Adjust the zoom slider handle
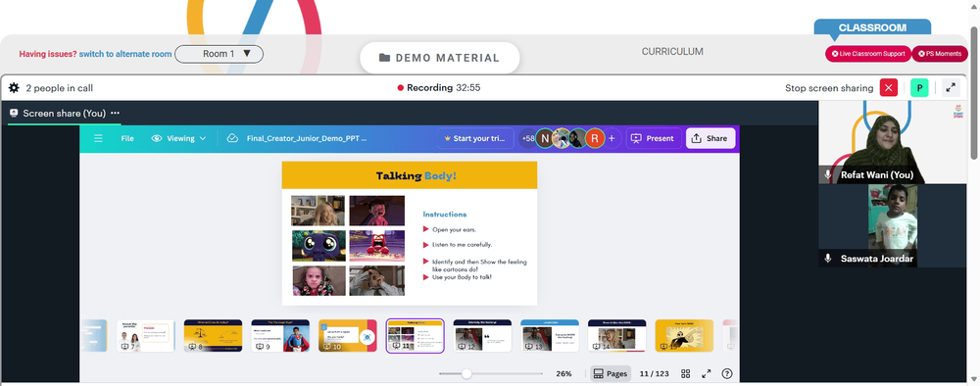Viewport: 980px width, 386px height. 466,373
